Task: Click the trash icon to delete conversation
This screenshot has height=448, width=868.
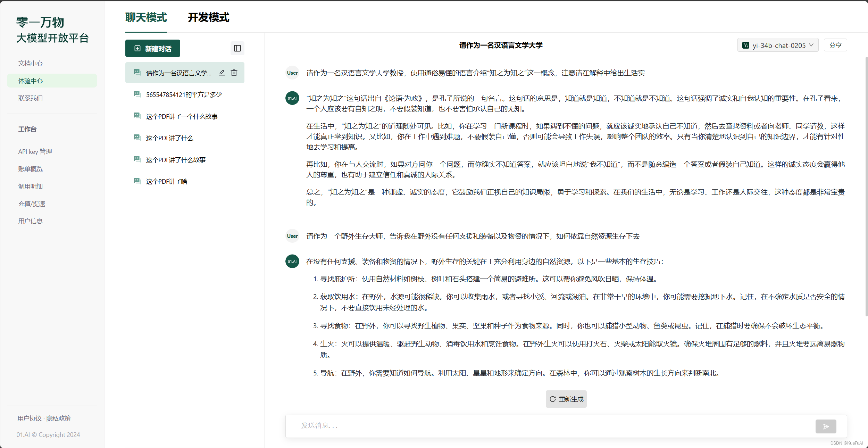Action: 234,73
